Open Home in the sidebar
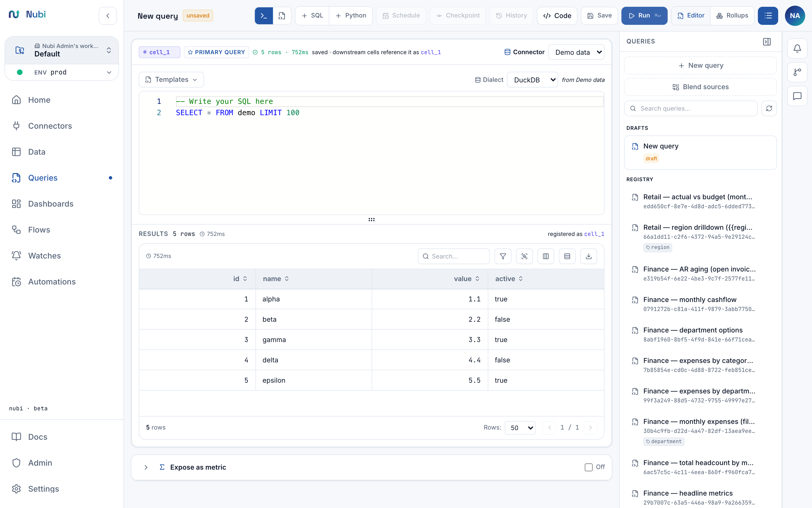The width and height of the screenshot is (812, 508). click(x=62, y=100)
